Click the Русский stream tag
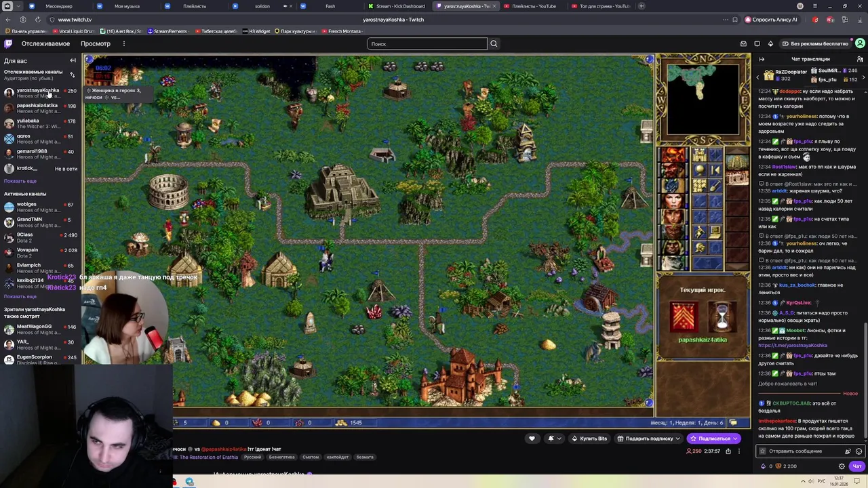 [x=252, y=457]
